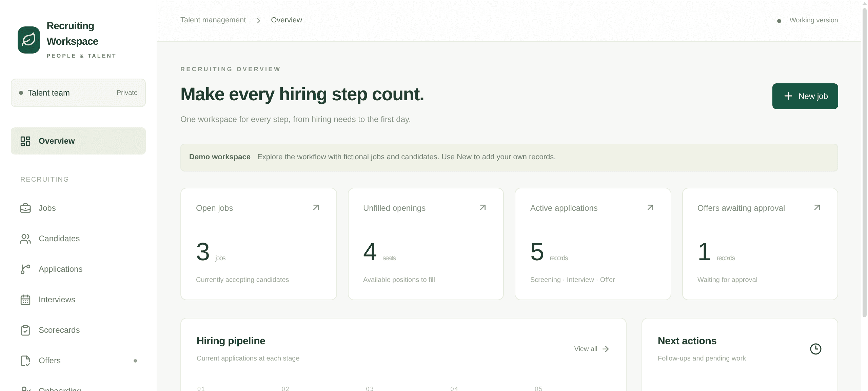Open the Open jobs stat card
Image resolution: width=868 pixels, height=391 pixels.
[259, 244]
